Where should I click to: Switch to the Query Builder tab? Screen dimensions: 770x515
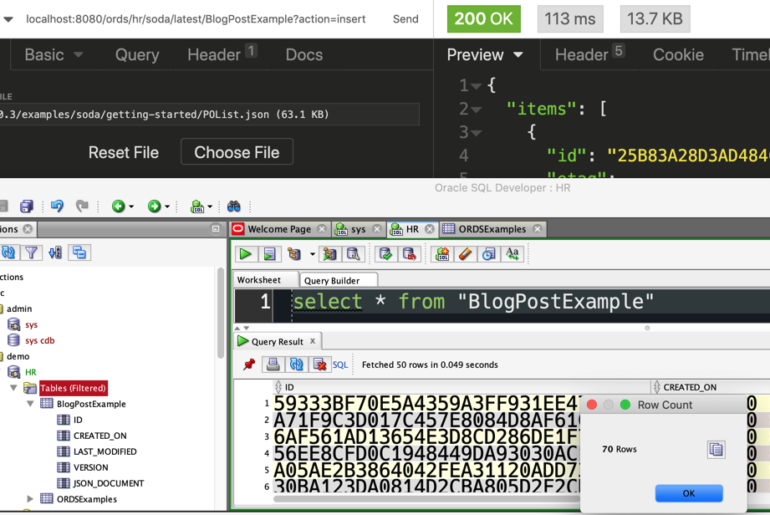tap(339, 281)
